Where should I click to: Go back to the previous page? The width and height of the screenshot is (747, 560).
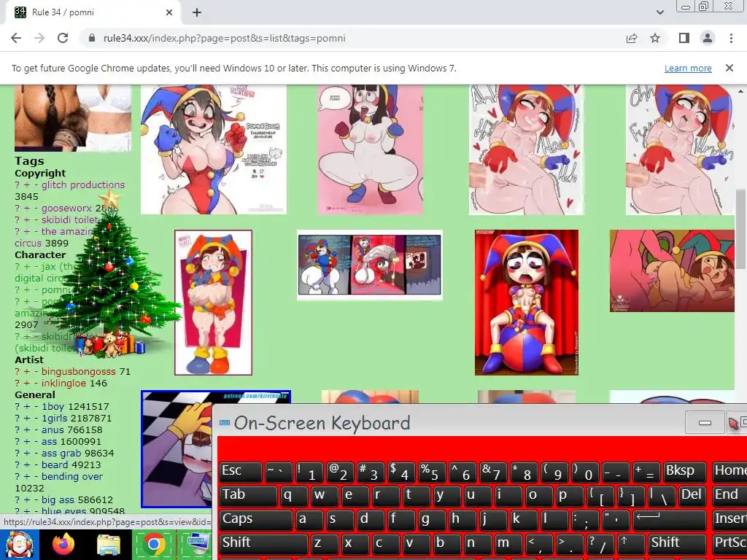pyautogui.click(x=16, y=38)
